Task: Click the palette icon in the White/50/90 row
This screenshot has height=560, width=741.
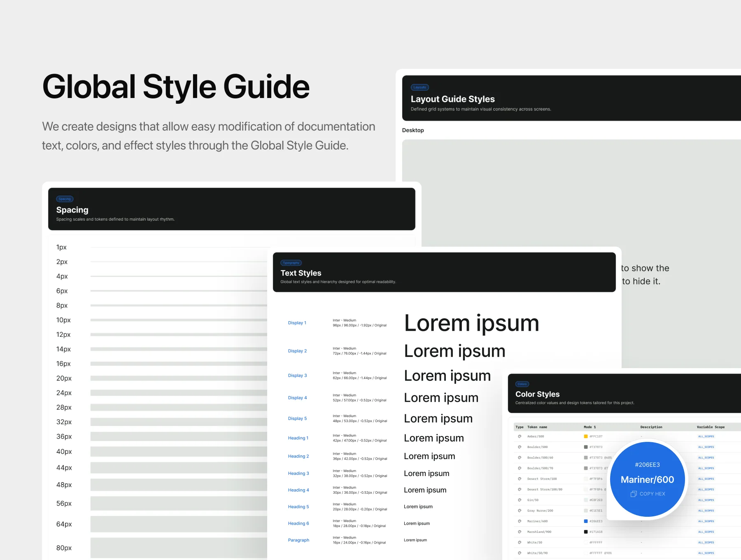Action: coord(520,553)
